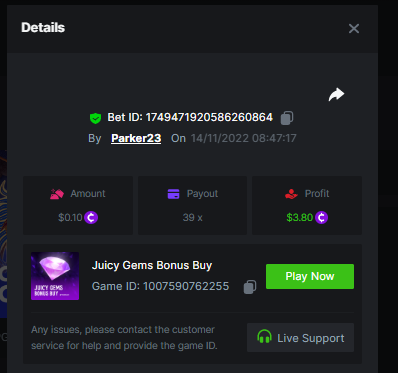Open the Juicy Gems Bonus Buy thumbnail

(x=55, y=276)
